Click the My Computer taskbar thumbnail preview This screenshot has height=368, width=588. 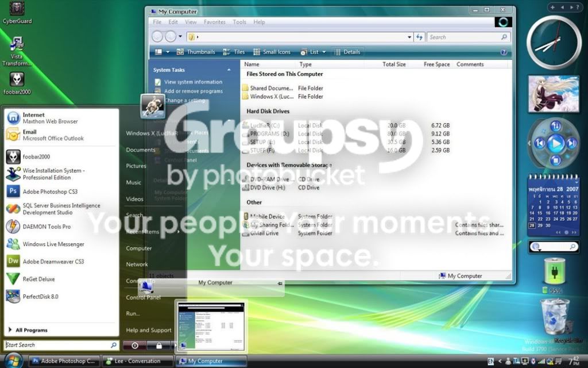[x=211, y=327]
